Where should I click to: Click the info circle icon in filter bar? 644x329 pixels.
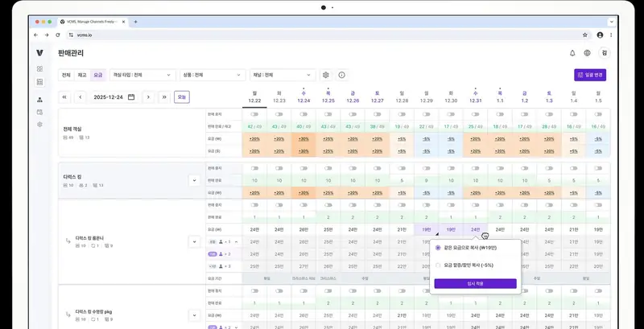point(341,75)
